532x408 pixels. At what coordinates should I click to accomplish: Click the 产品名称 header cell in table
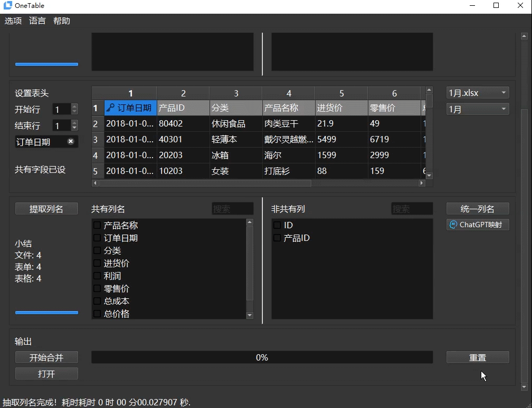coord(289,108)
